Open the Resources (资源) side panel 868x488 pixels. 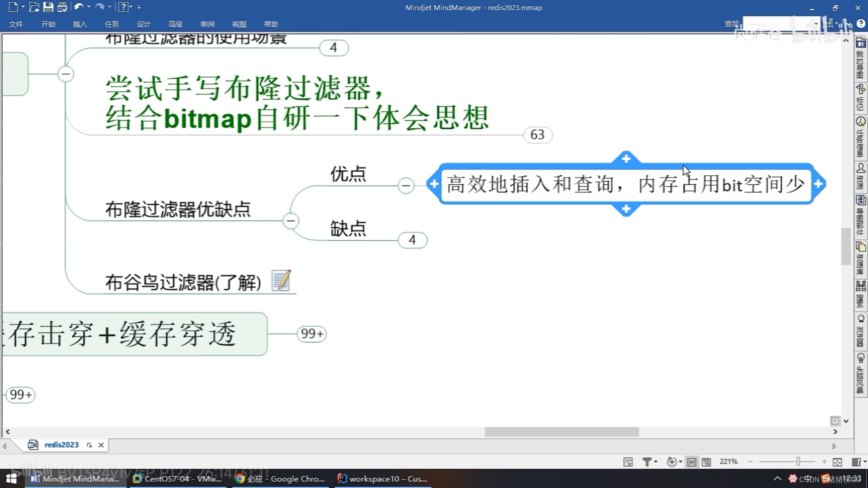pos(861,176)
